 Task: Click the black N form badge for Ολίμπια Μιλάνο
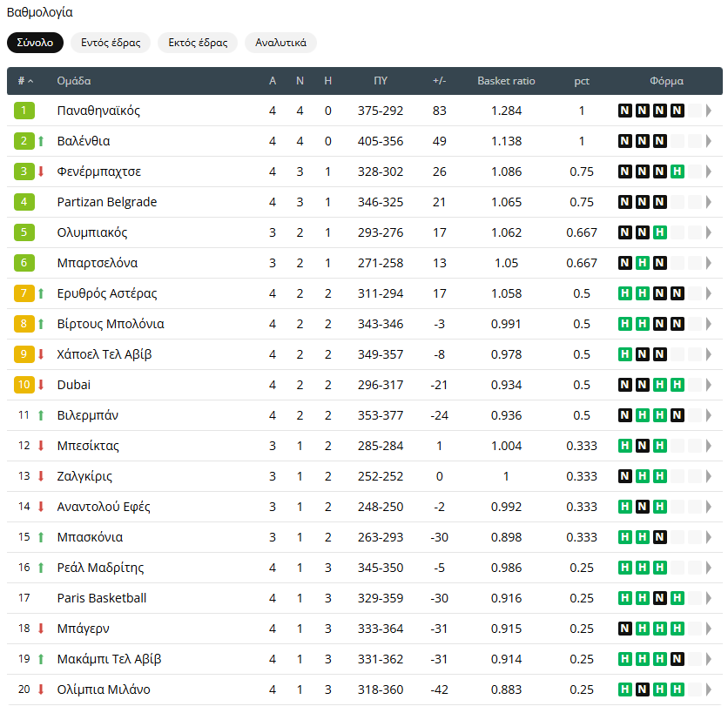(643, 689)
